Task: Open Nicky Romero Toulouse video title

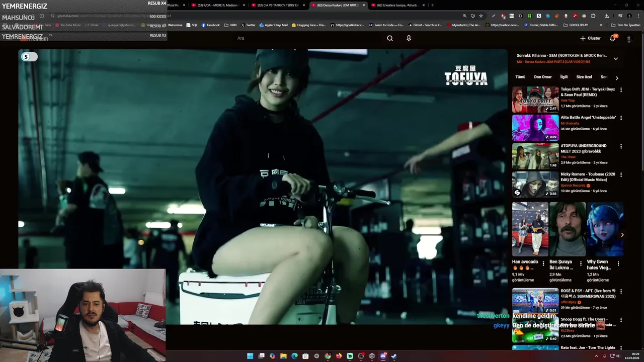Action: [x=588, y=177]
